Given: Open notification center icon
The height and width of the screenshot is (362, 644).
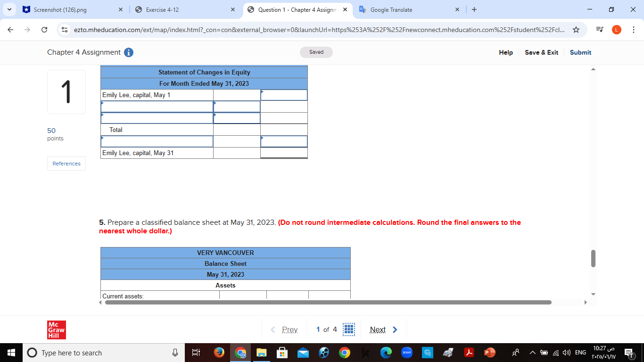Looking at the screenshot, I should pyautogui.click(x=630, y=353).
